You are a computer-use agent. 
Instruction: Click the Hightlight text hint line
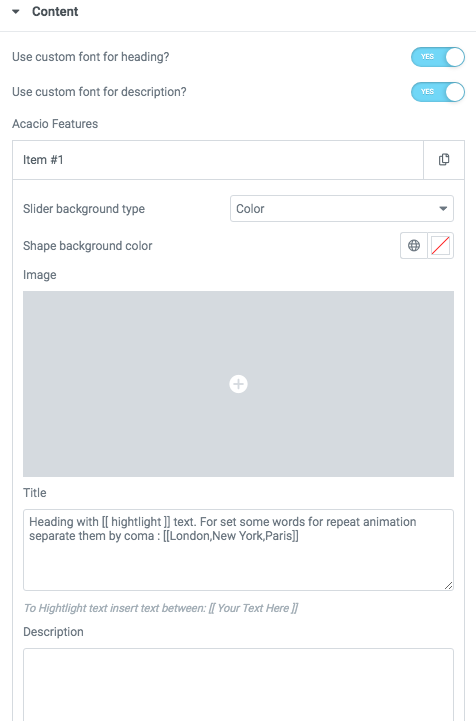[x=161, y=608]
